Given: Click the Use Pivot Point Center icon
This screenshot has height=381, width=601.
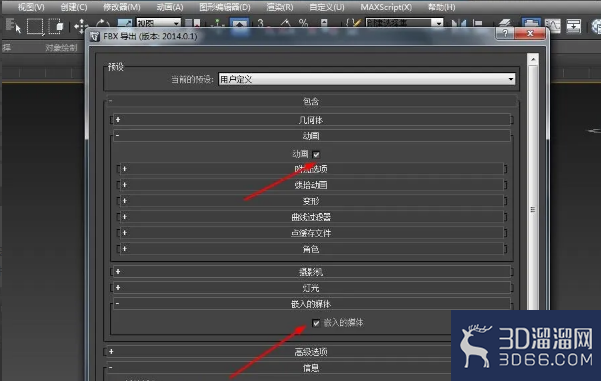Looking at the screenshot, I should [193, 23].
